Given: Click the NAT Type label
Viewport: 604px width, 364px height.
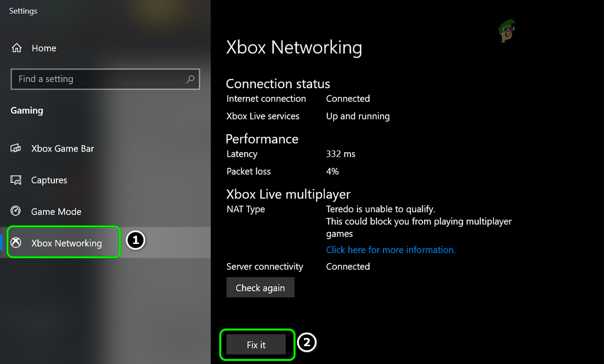Looking at the screenshot, I should point(246,210).
